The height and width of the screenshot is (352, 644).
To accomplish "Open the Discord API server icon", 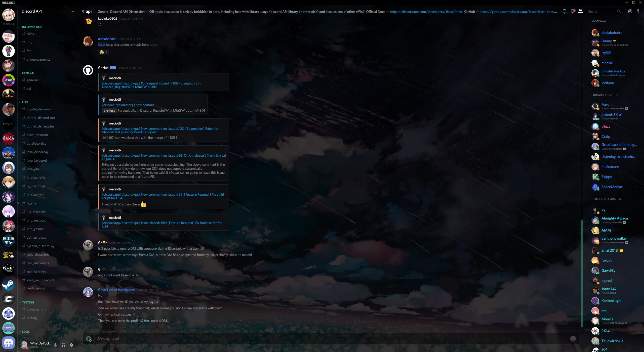I will click(x=9, y=343).
